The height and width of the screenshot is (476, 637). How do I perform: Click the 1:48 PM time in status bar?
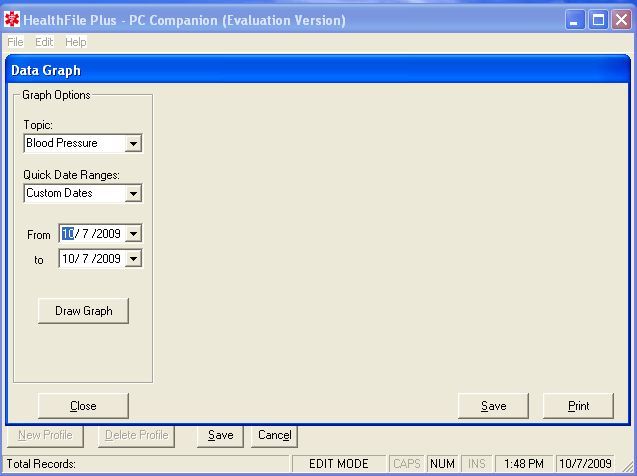[524, 464]
